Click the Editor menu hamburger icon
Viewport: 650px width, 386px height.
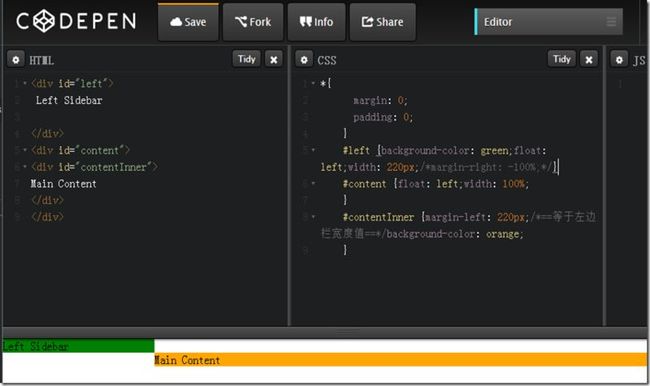click(x=611, y=22)
